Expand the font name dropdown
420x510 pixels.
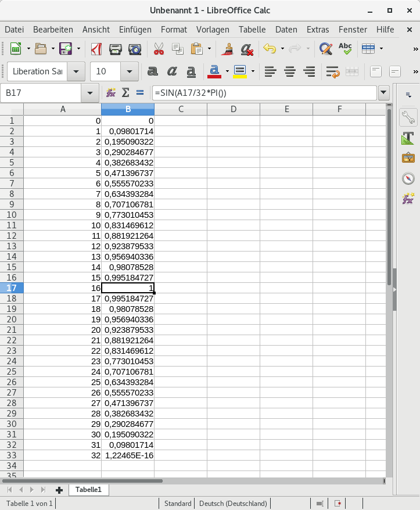tap(76, 71)
